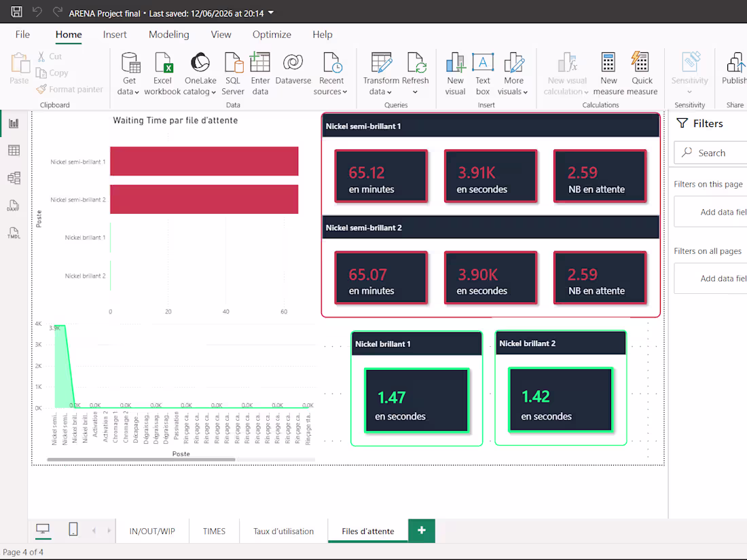Select the Nickel semi-brillant 2 bar
The image size is (747, 560).
pyautogui.click(x=204, y=199)
